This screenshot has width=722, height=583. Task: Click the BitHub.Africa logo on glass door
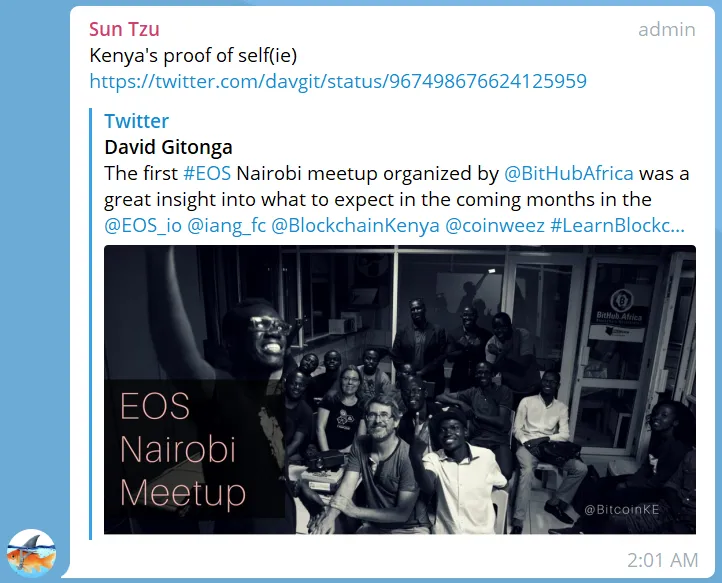618,307
